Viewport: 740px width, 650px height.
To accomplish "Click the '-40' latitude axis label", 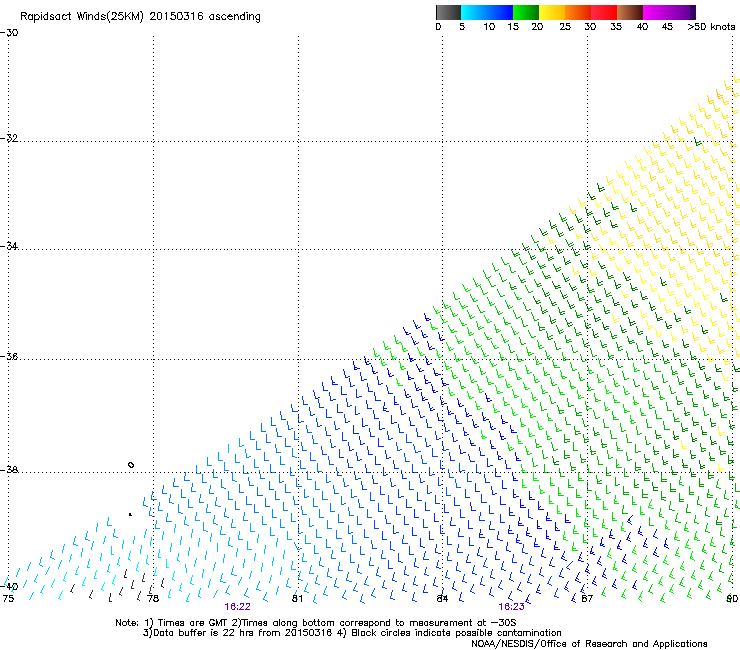I will (10, 586).
